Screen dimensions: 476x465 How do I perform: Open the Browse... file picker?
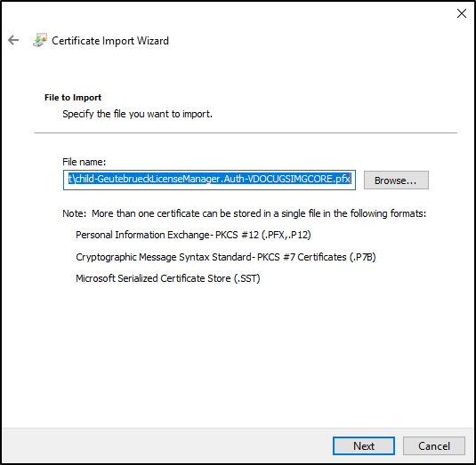(396, 180)
